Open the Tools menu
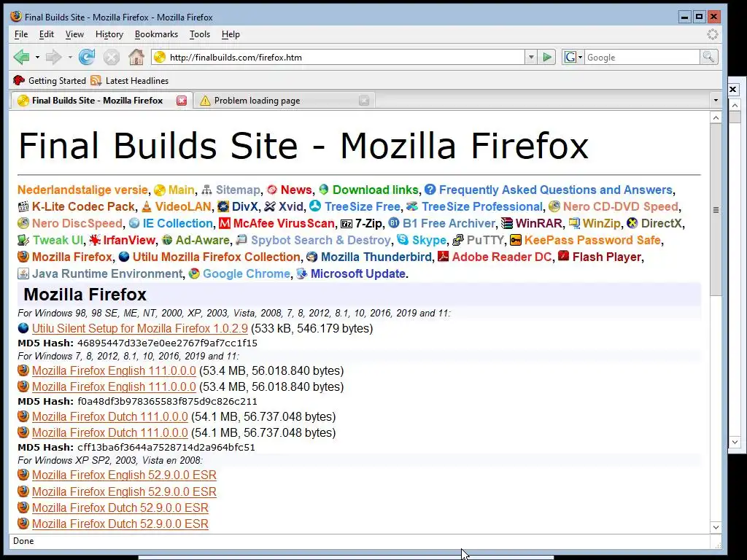Viewport: 747px width, 560px height. (x=200, y=34)
